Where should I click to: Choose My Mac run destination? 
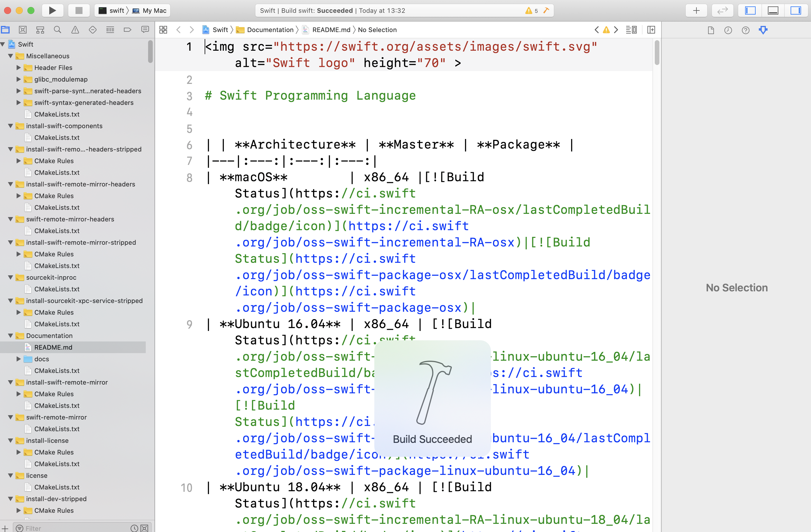click(x=150, y=10)
